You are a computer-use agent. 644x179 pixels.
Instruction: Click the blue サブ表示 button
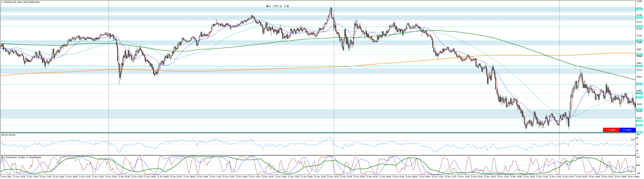click(627, 130)
